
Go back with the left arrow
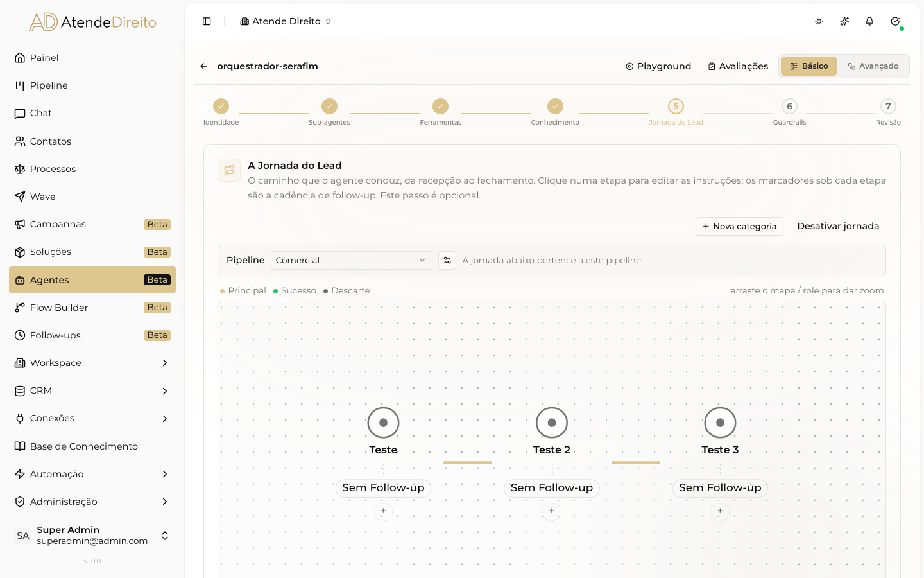point(203,66)
